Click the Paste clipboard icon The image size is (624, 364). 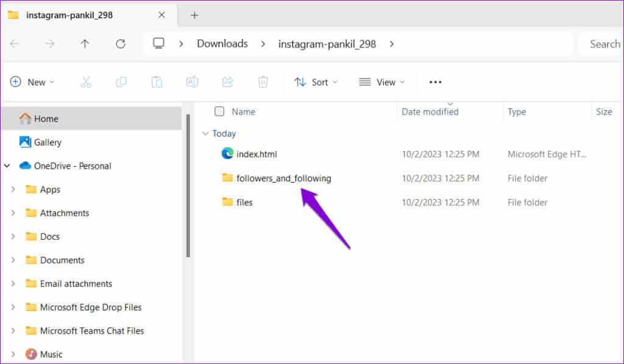point(157,82)
